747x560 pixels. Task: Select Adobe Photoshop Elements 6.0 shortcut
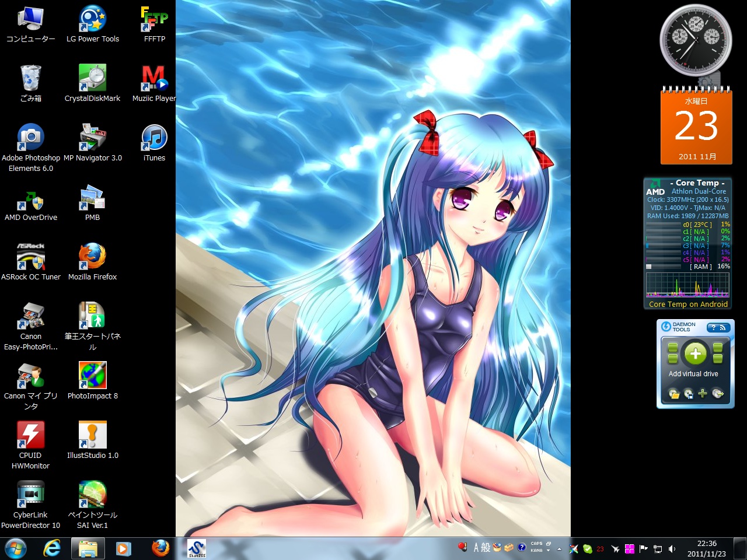(x=30, y=148)
